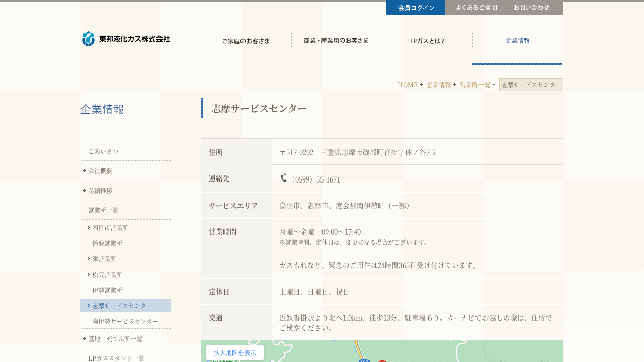Select 商業・産業用のお客さま menu

(337, 41)
